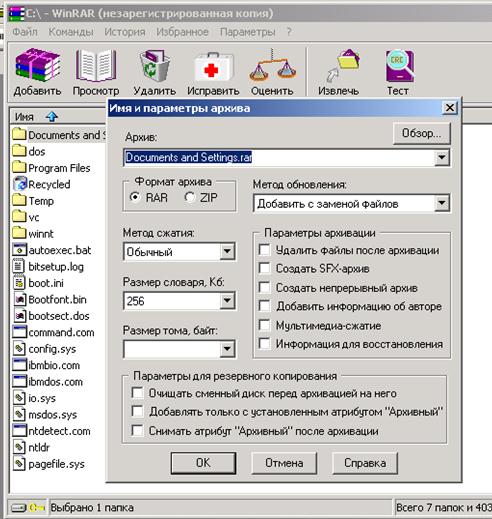Select the io.sys file name
492x519 pixels.
point(42,398)
